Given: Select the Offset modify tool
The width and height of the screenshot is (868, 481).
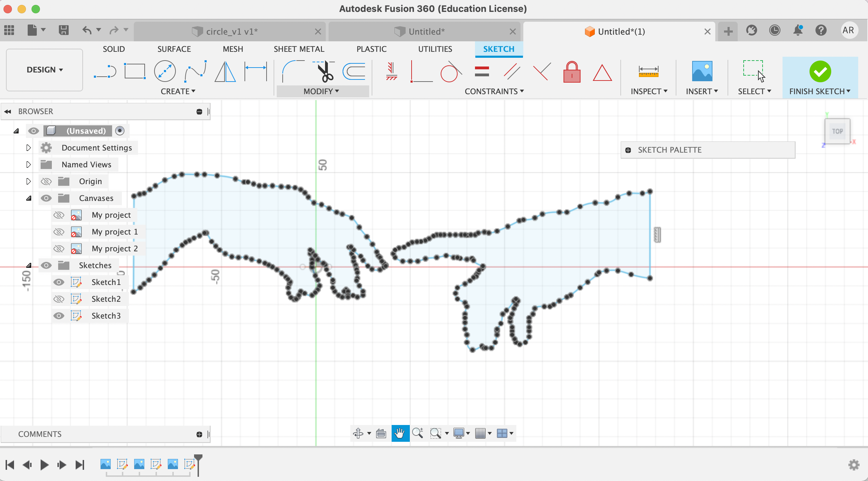Looking at the screenshot, I should point(354,71).
